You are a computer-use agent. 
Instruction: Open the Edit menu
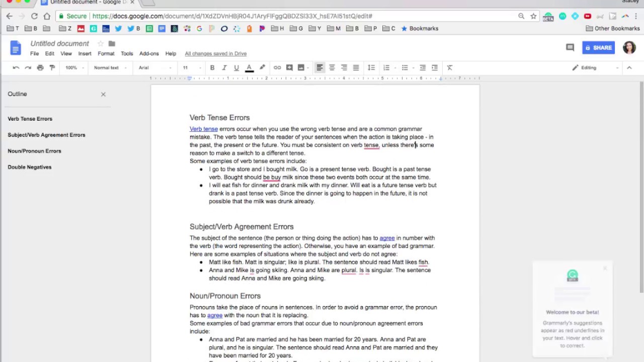(49, 54)
